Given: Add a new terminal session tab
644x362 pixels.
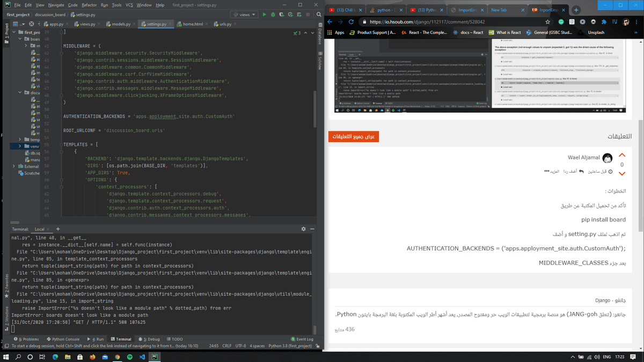Looking at the screenshot, I should [x=50, y=229].
